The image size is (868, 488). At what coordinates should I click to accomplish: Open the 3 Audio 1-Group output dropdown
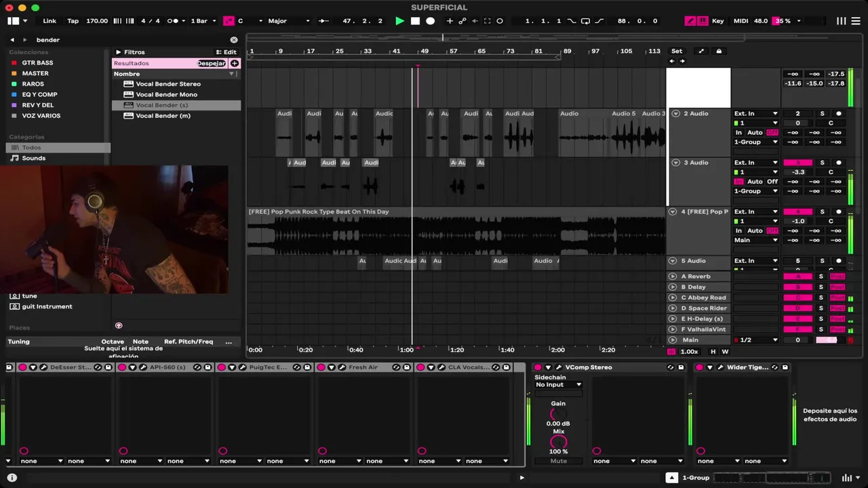(x=755, y=191)
